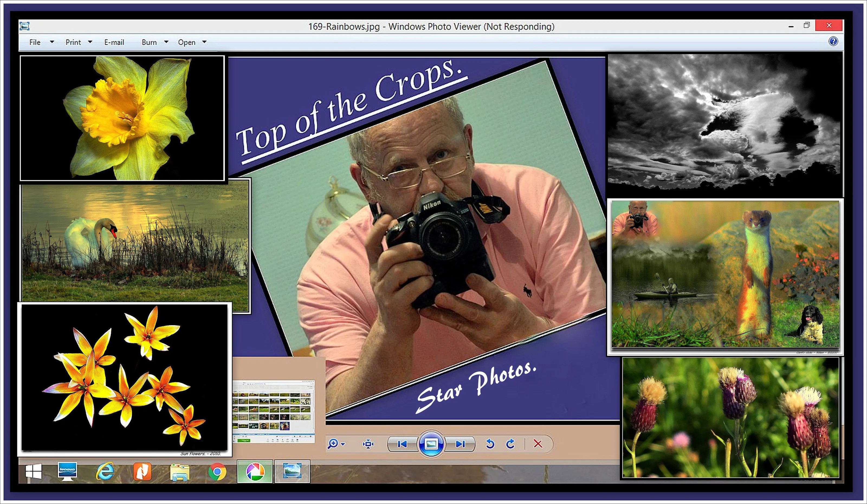Click the Photo Viewer app icon in title bar
The image size is (867, 504).
(x=25, y=26)
